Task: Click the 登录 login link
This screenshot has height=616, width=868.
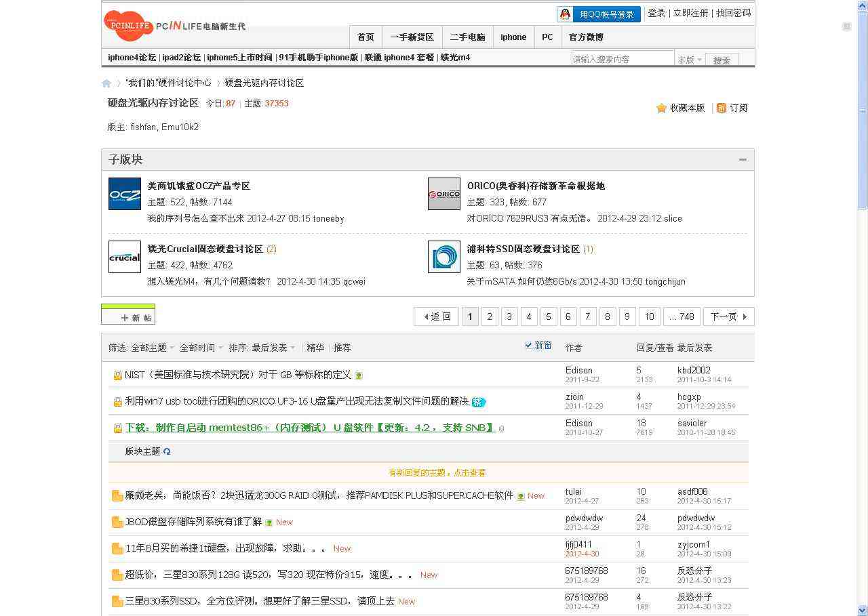Action: coord(656,13)
